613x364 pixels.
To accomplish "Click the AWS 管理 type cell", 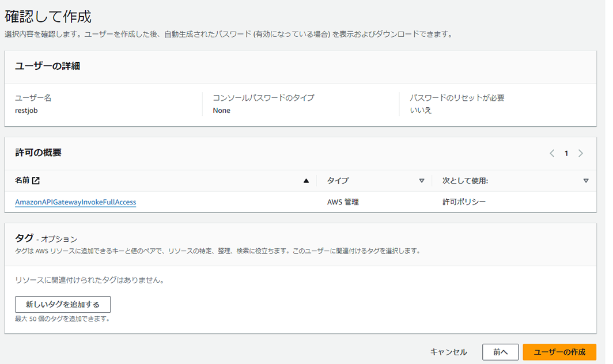I will point(343,202).
